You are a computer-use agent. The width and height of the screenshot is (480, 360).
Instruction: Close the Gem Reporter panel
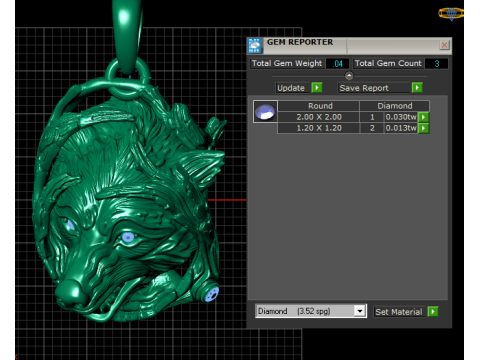(x=444, y=45)
